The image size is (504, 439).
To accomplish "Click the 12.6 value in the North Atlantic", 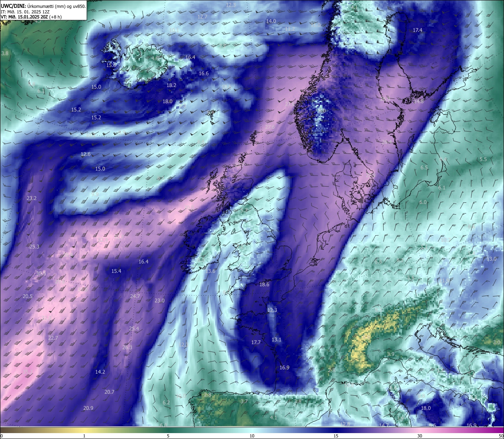I will [85, 154].
